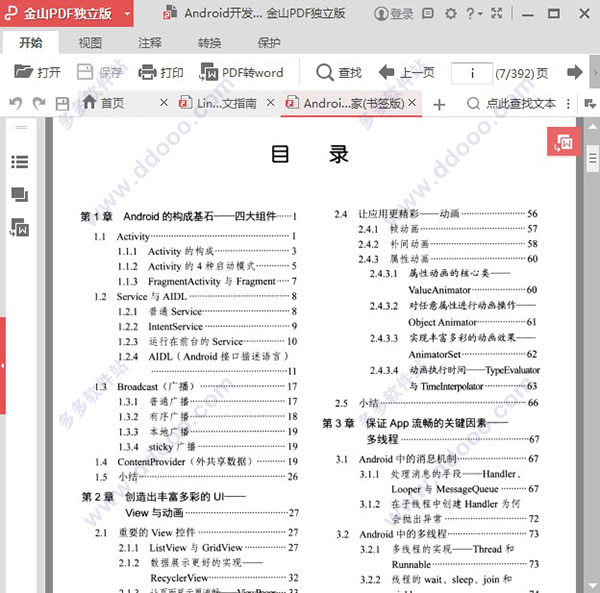The width and height of the screenshot is (600, 593).
Task: Open the help question mark dropdown
Action: click(x=474, y=14)
